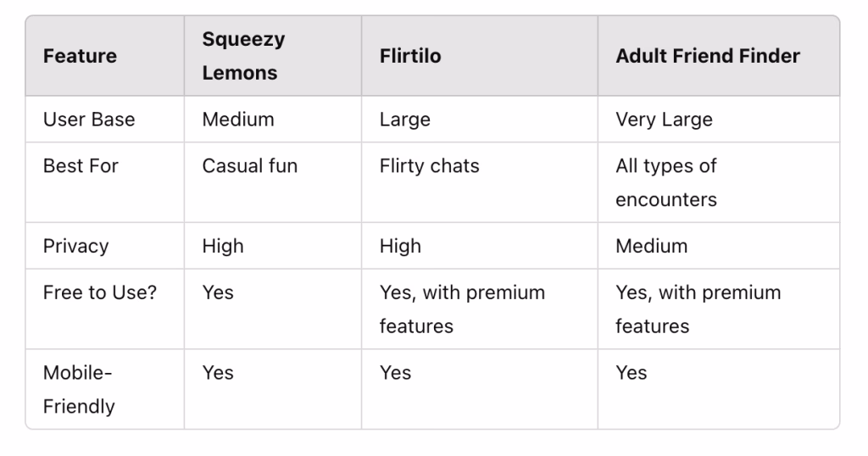The image size is (868, 456).
Task: Click the Mobile-Friendly row label
Action: tap(79, 390)
